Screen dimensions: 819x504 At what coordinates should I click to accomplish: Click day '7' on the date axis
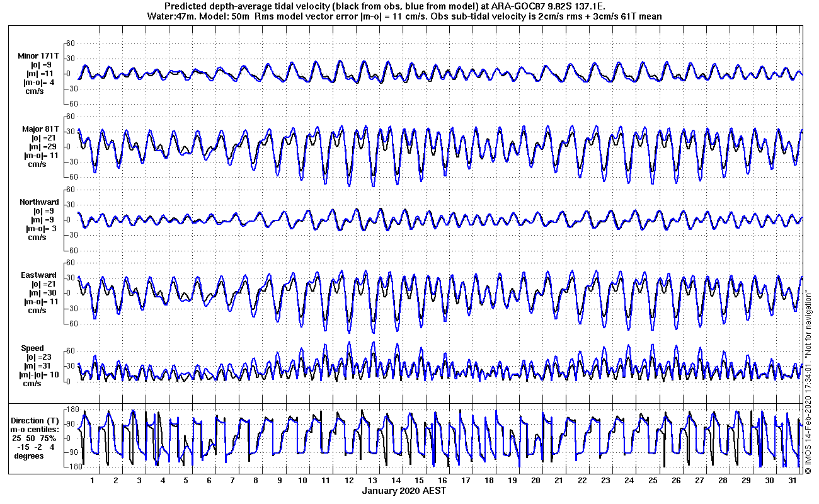tap(232, 480)
